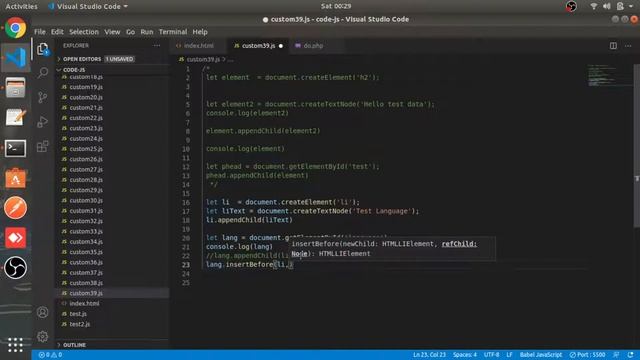Open the clock showing Sat 00:29

336,6
